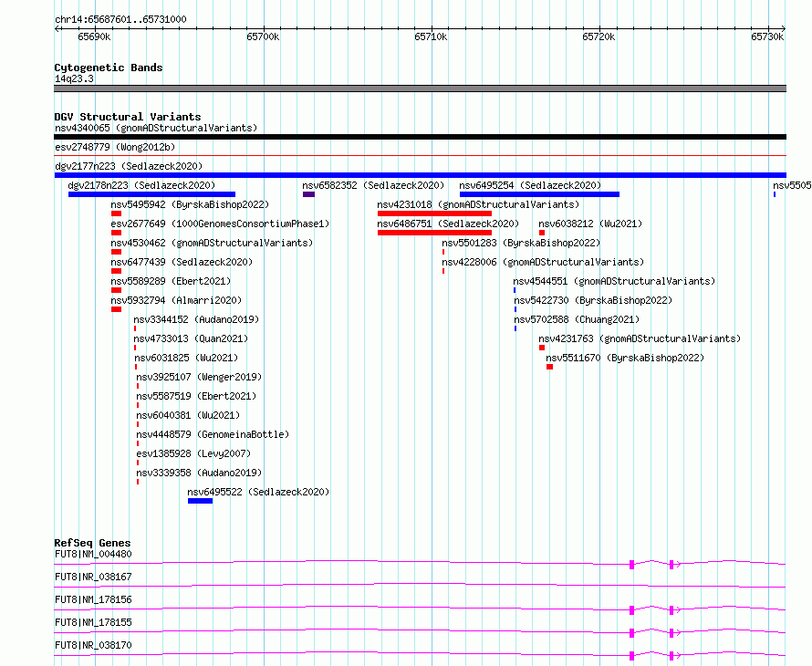Screen dimensions: 812x666
Task: Click the FUT8|NM_178155 transcript label
Action: tap(93, 622)
